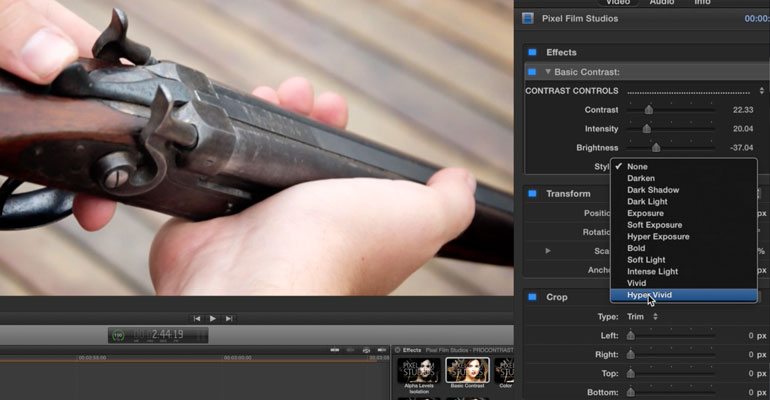Switch to the Video inspector tab
The height and width of the screenshot is (400, 770).
pyautogui.click(x=618, y=2)
